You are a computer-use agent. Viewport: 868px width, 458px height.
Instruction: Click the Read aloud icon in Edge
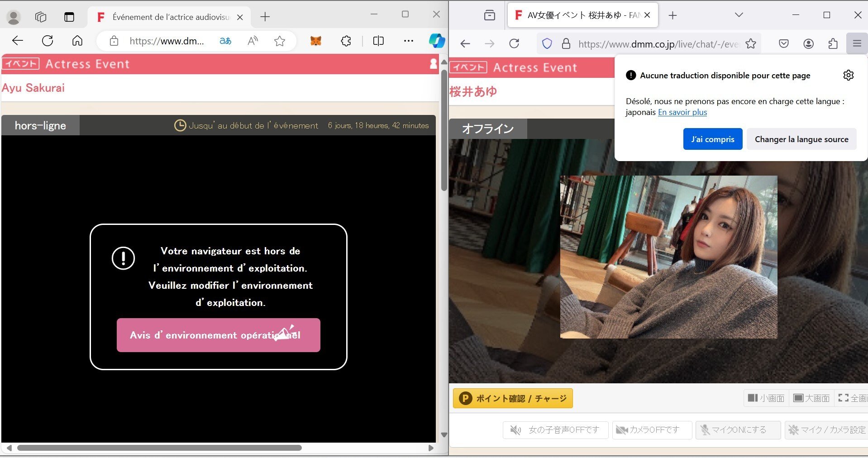253,41
